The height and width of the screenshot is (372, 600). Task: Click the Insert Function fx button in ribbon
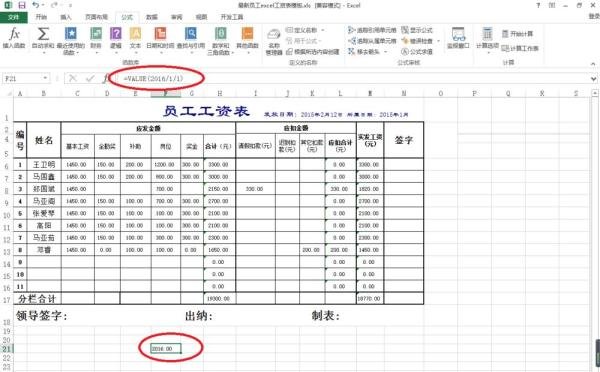(x=14, y=38)
